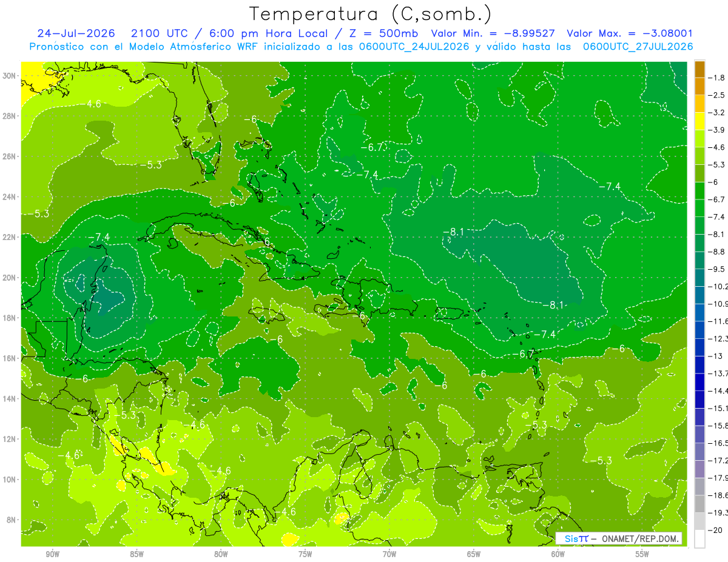
Task: Click the '24N' latitude axis label
Action: pyautogui.click(x=10, y=197)
